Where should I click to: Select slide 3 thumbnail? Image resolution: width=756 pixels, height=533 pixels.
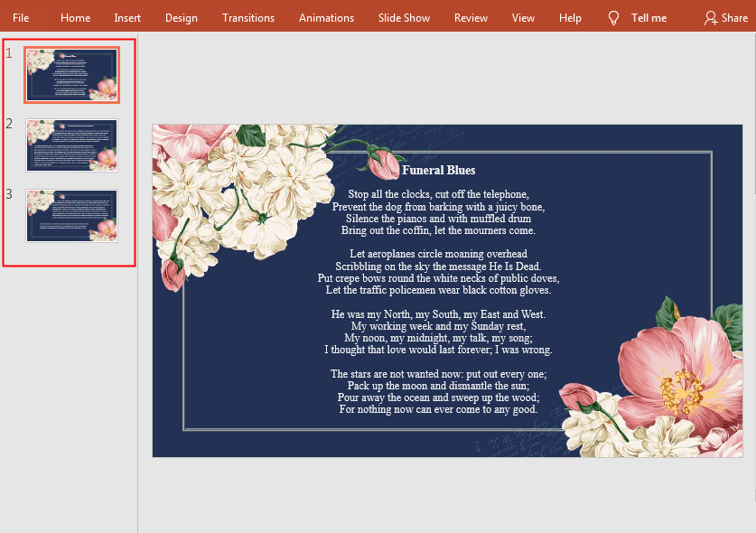[72, 216]
